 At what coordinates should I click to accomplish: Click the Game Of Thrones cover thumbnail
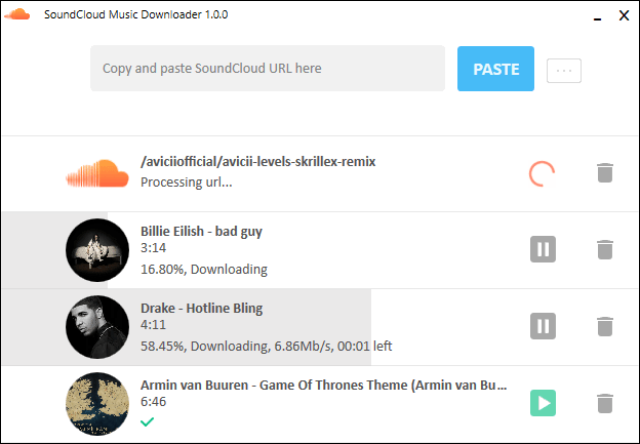pyautogui.click(x=97, y=404)
